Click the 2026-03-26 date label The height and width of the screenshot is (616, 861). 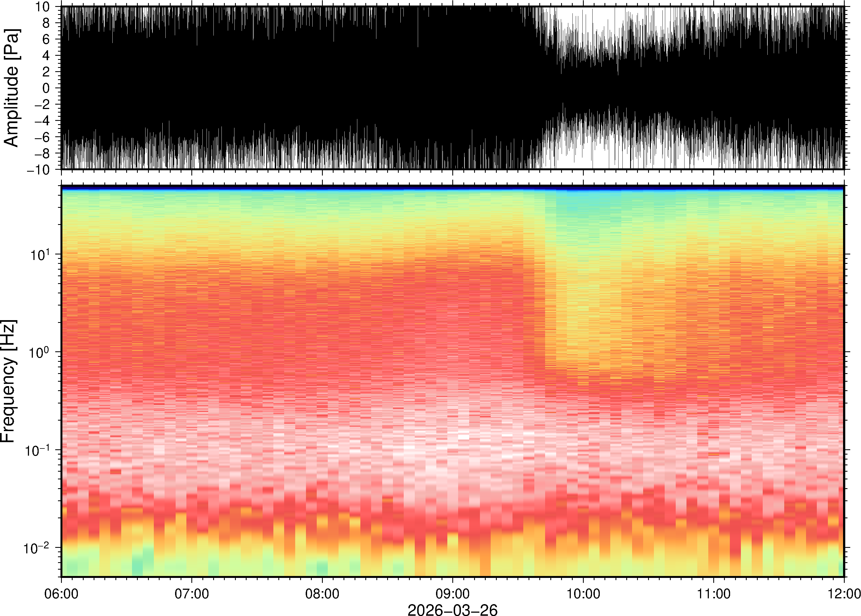click(x=452, y=610)
